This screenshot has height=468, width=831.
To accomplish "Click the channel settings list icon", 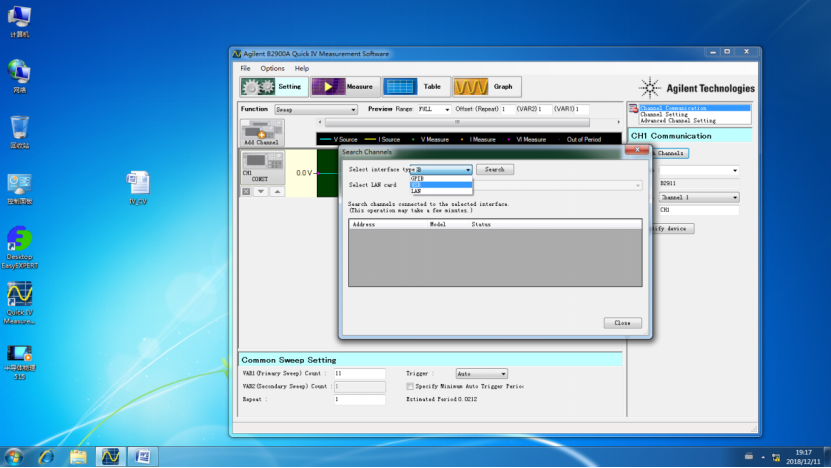I will coord(633,109).
